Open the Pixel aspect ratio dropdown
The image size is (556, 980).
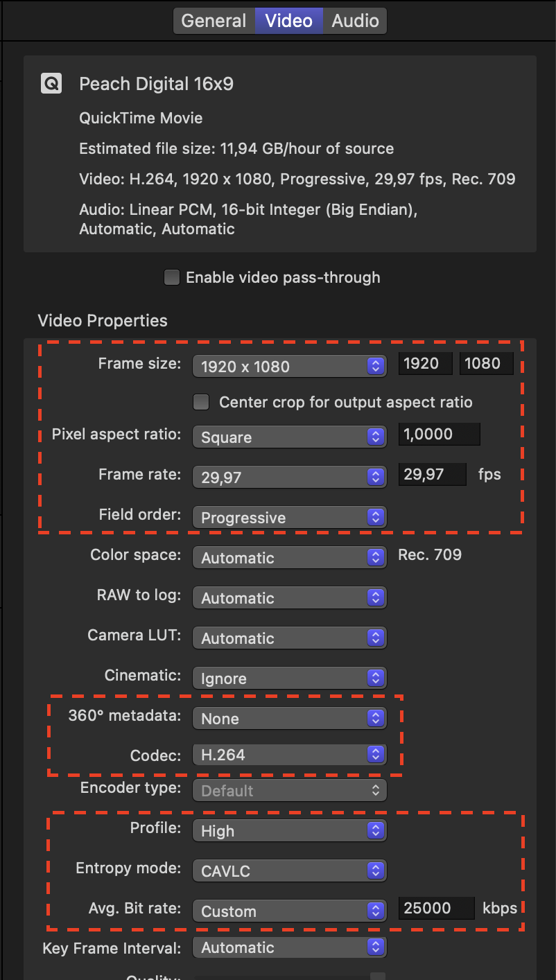point(289,437)
